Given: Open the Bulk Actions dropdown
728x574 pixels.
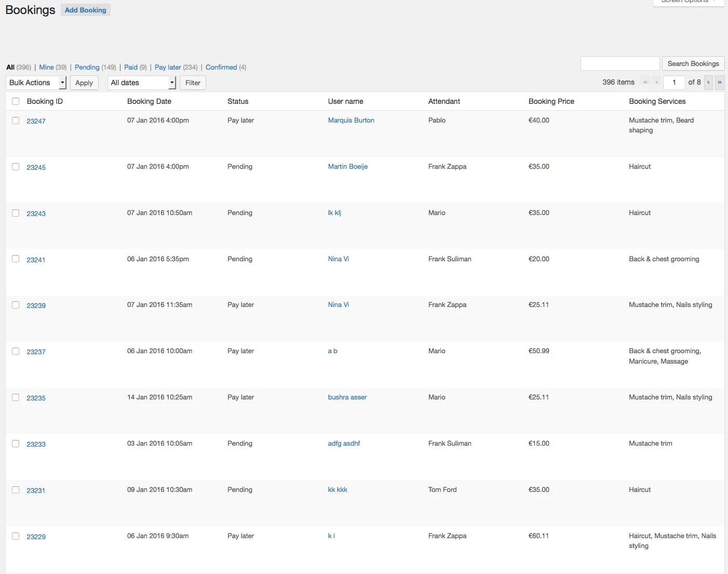Looking at the screenshot, I should point(35,82).
